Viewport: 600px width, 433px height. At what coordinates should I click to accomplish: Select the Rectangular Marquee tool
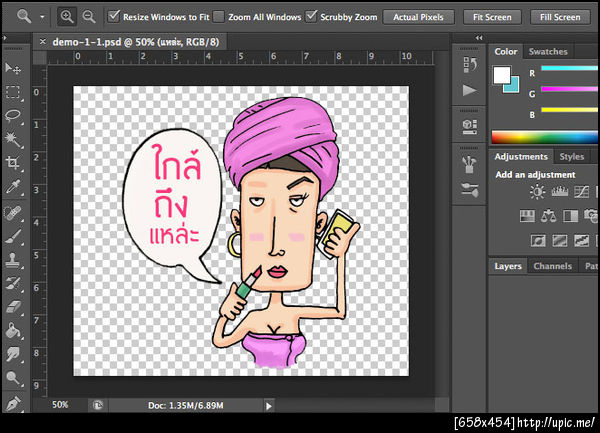[x=13, y=92]
